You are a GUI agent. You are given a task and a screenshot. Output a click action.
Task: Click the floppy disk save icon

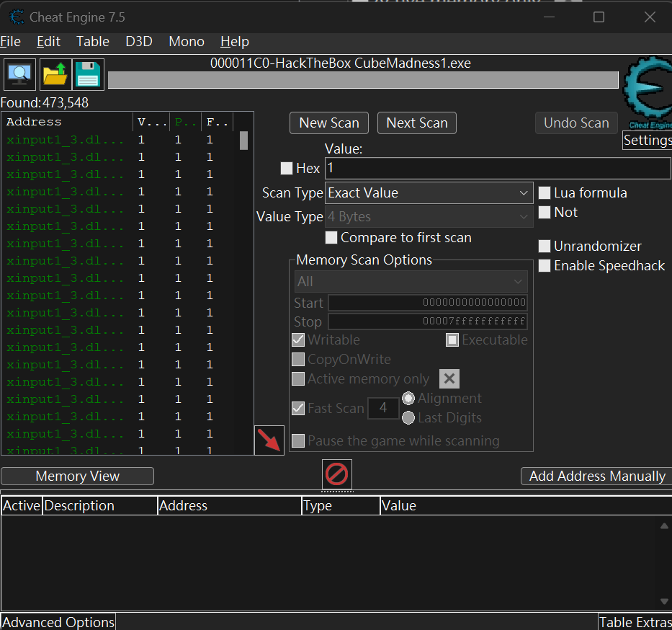[89, 75]
